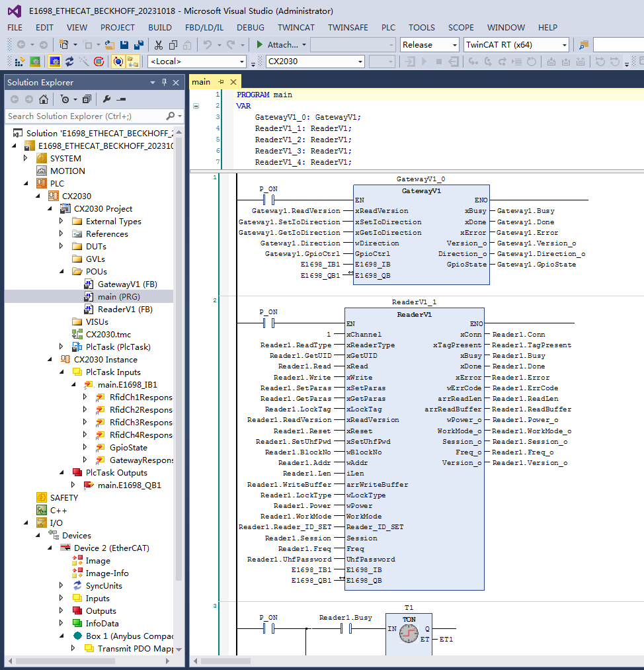Open Properties wrench icon in Solution Explorer
The image size is (644, 670).
click(x=106, y=99)
